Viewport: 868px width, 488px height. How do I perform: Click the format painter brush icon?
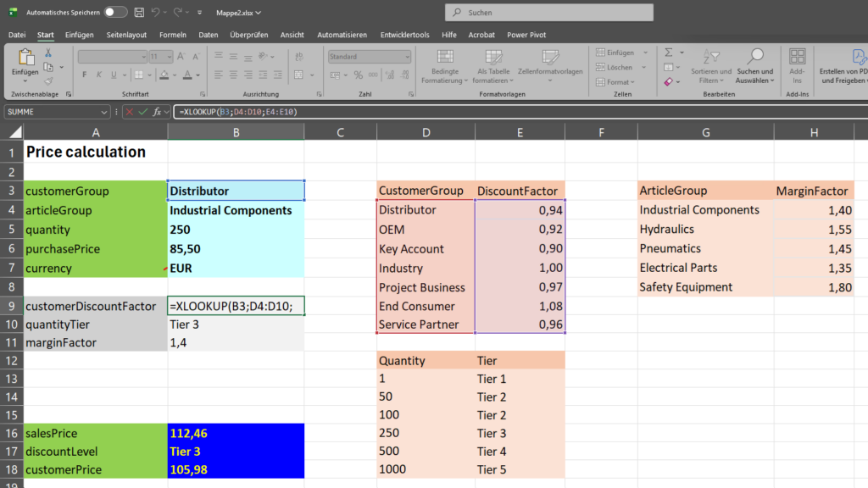tap(48, 81)
